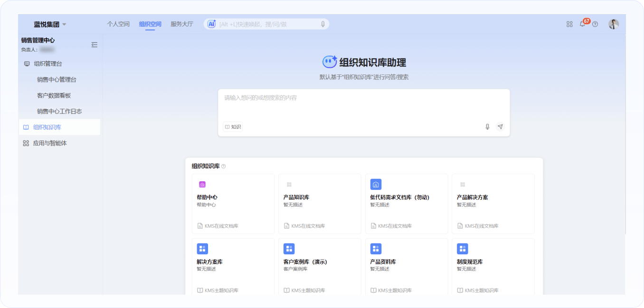644x308 pixels.
Task: Collapse the 组织管理台 sidebar group
Action: 48,64
